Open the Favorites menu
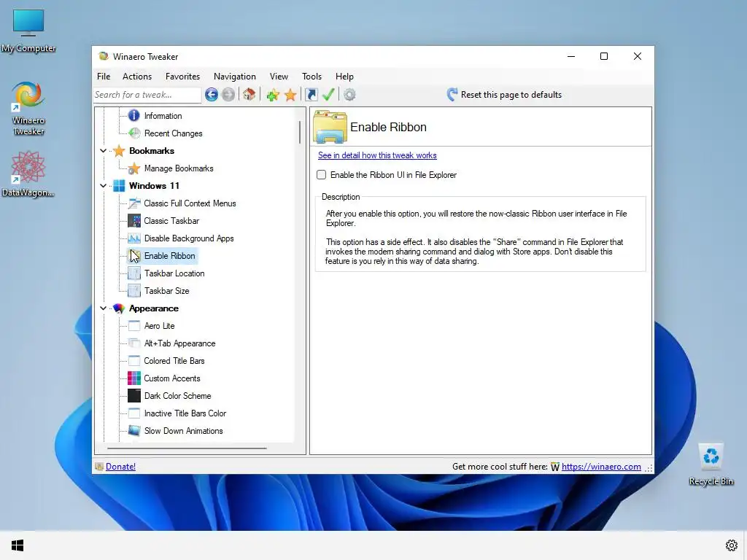 182,76
